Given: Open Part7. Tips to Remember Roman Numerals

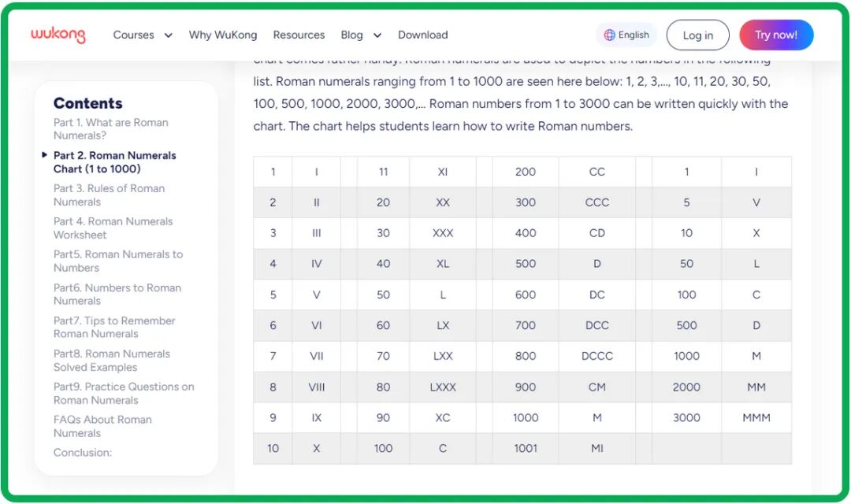Looking at the screenshot, I should coord(114,328).
